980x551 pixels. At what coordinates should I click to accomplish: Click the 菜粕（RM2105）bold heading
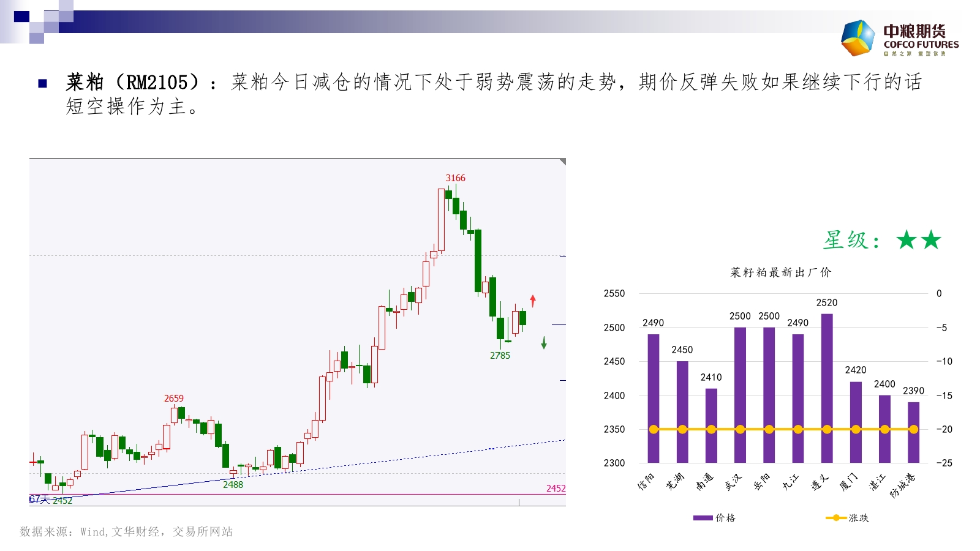(x=133, y=82)
